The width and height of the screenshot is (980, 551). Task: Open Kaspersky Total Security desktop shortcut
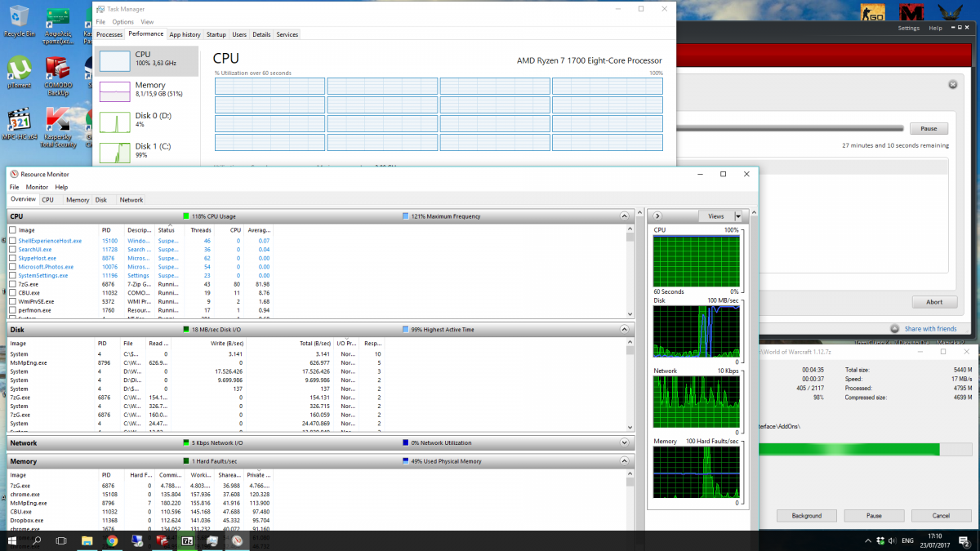point(58,127)
